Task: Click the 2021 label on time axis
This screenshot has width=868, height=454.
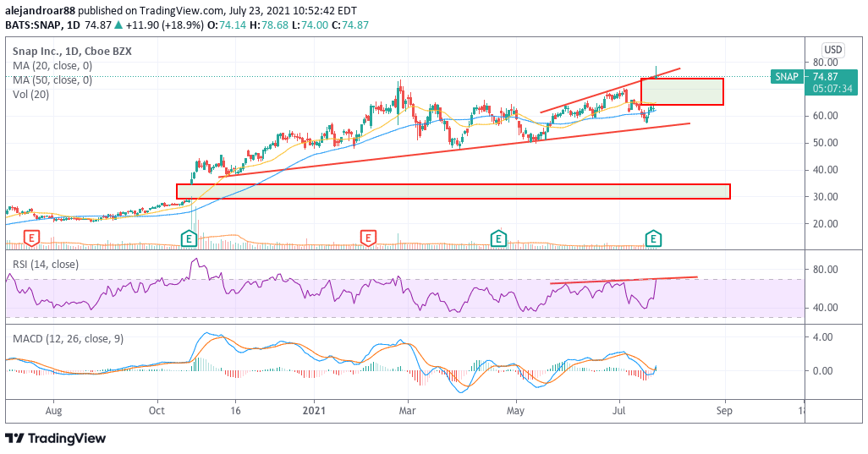Action: coord(314,411)
